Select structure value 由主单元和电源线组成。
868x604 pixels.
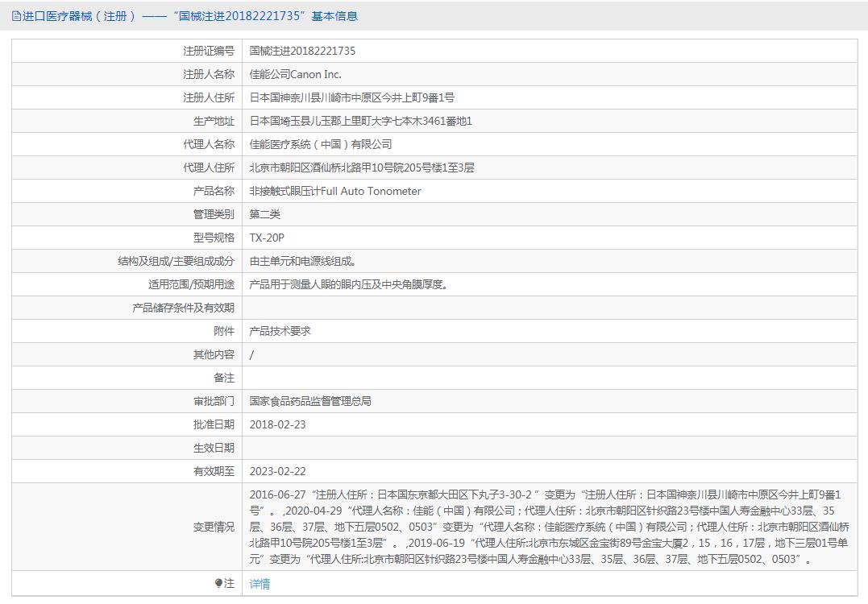(303, 260)
